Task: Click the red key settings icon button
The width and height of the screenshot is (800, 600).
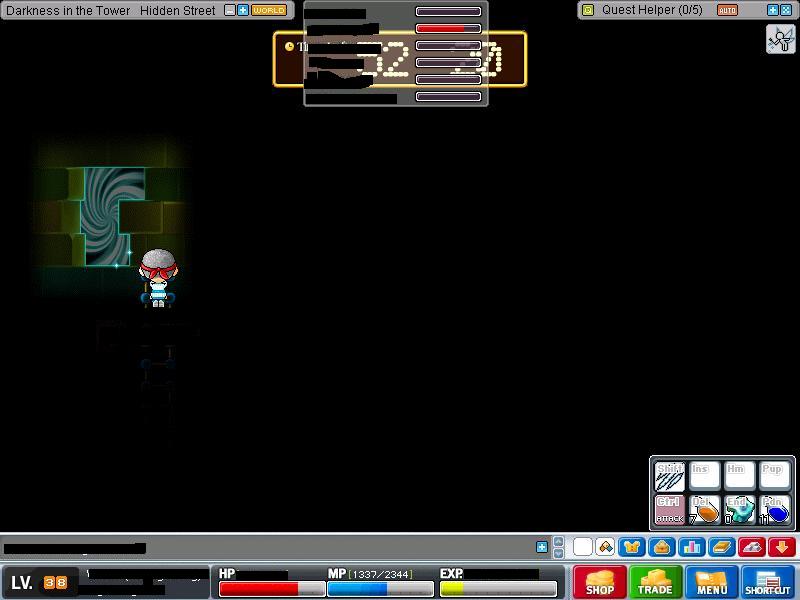Action: pos(752,547)
